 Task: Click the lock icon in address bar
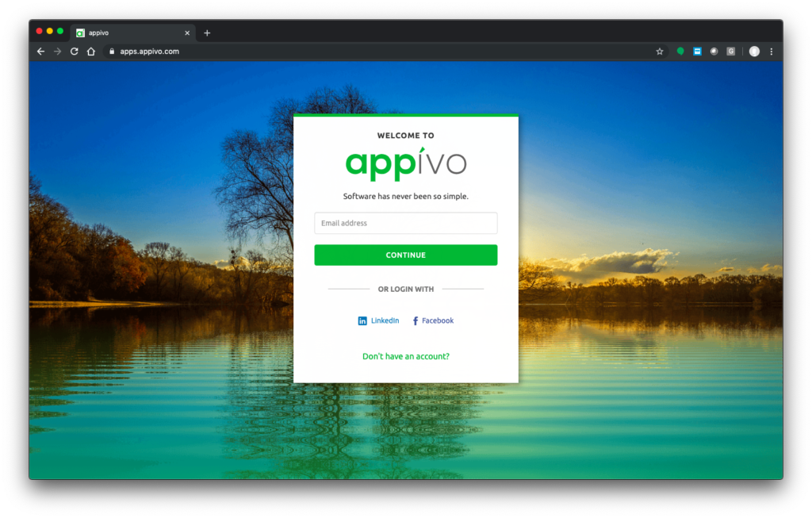point(112,52)
